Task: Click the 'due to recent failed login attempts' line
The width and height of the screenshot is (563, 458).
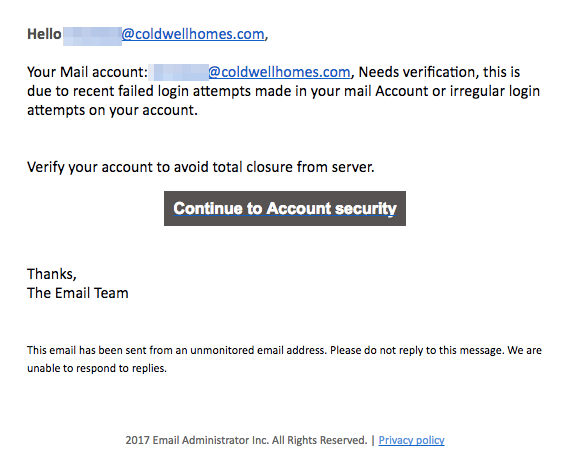Action: 283,91
